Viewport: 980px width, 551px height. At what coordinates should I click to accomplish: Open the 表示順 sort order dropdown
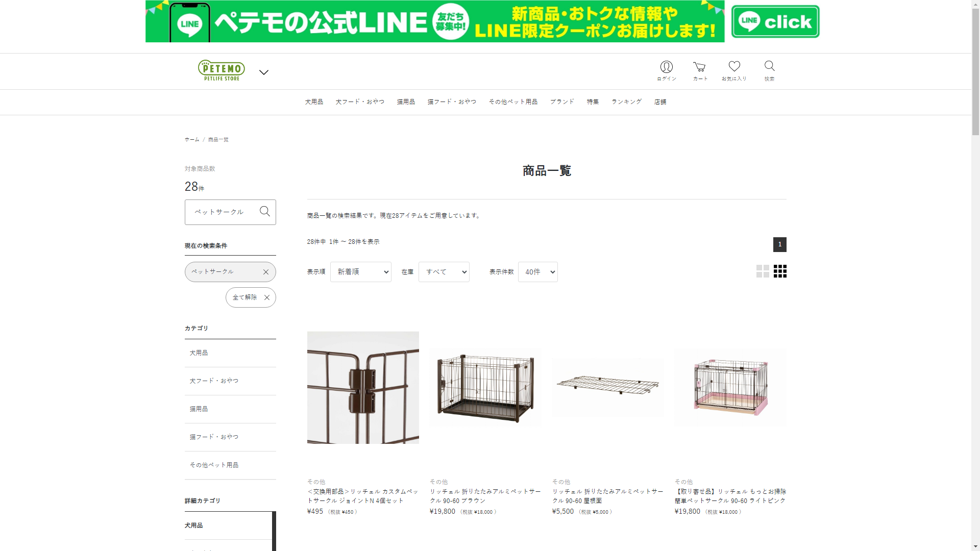point(361,272)
